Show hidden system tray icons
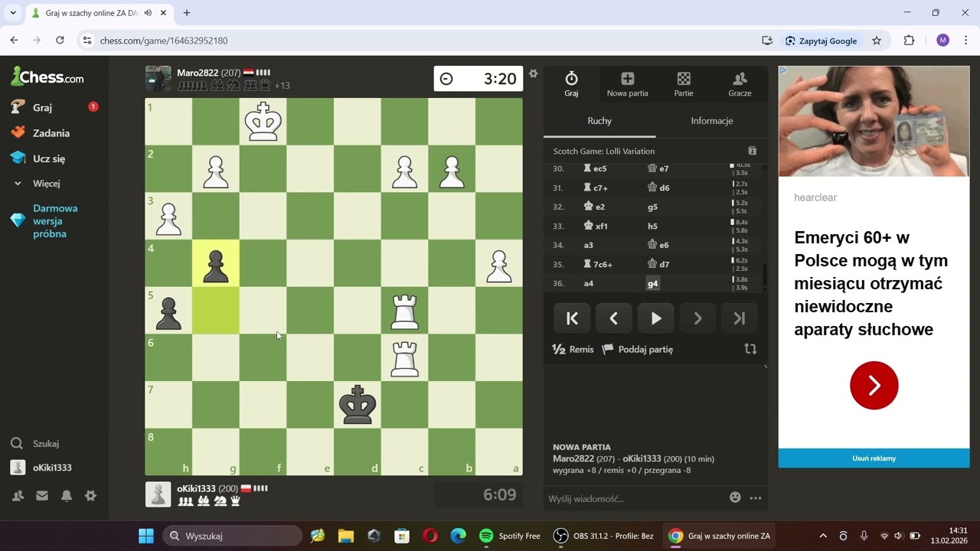Viewport: 980px width, 551px height. pyautogui.click(x=823, y=536)
